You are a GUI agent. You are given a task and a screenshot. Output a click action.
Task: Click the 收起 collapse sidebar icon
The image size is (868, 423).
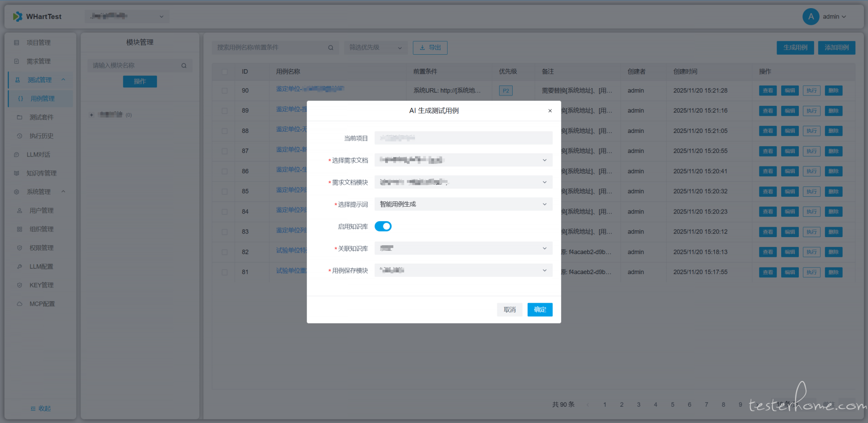point(33,409)
